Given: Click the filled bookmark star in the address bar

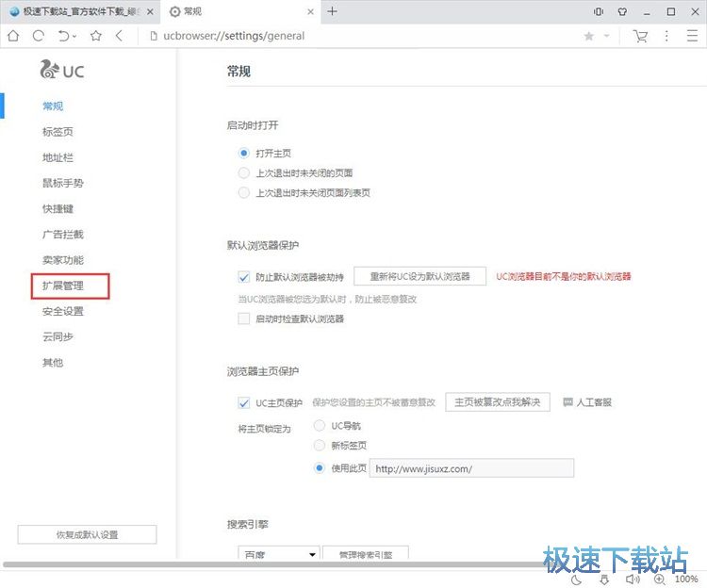Looking at the screenshot, I should [x=589, y=36].
